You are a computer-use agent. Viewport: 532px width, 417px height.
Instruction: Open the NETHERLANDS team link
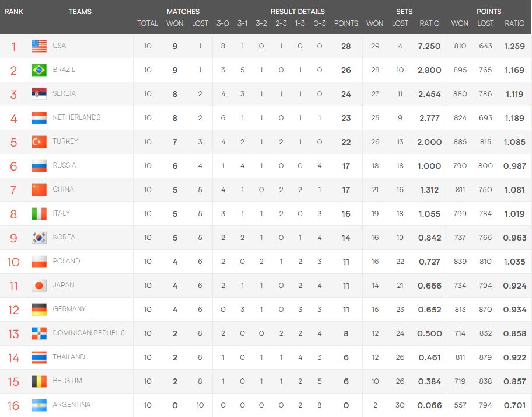tap(76, 117)
